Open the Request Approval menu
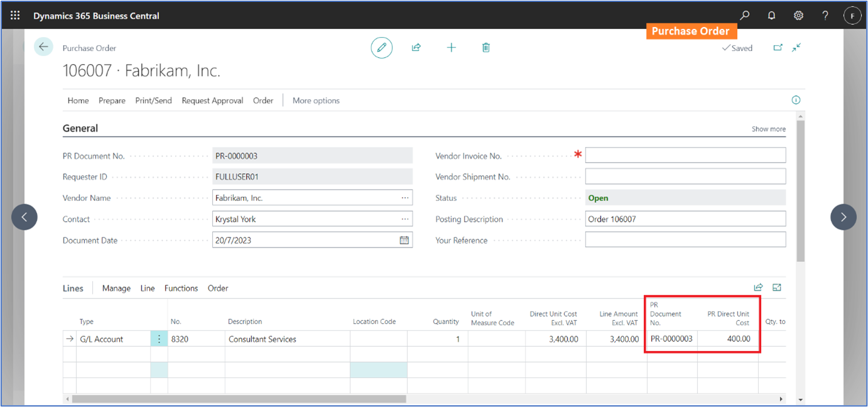Viewport: 868px width, 407px height. 212,100
